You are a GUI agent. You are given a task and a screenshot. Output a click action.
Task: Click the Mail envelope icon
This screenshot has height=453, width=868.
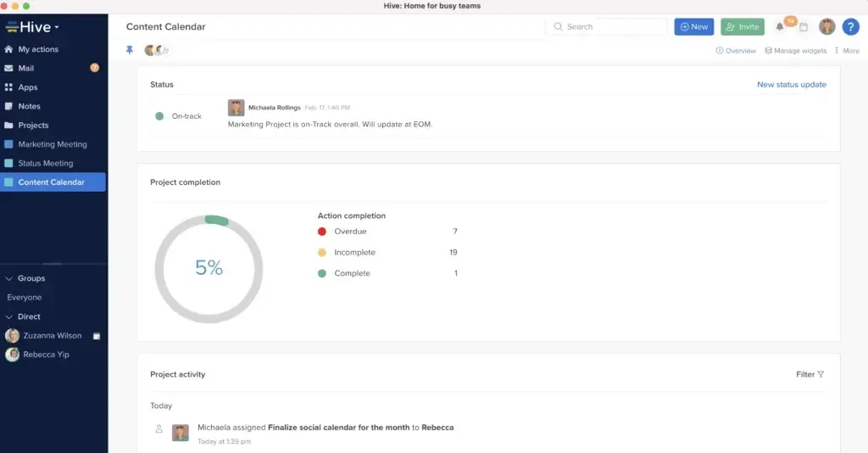pos(8,68)
